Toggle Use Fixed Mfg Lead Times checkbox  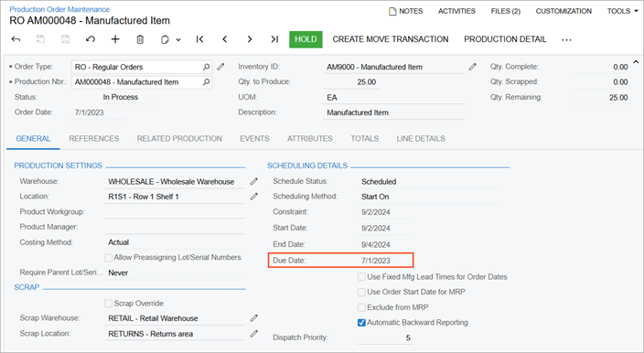361,277
